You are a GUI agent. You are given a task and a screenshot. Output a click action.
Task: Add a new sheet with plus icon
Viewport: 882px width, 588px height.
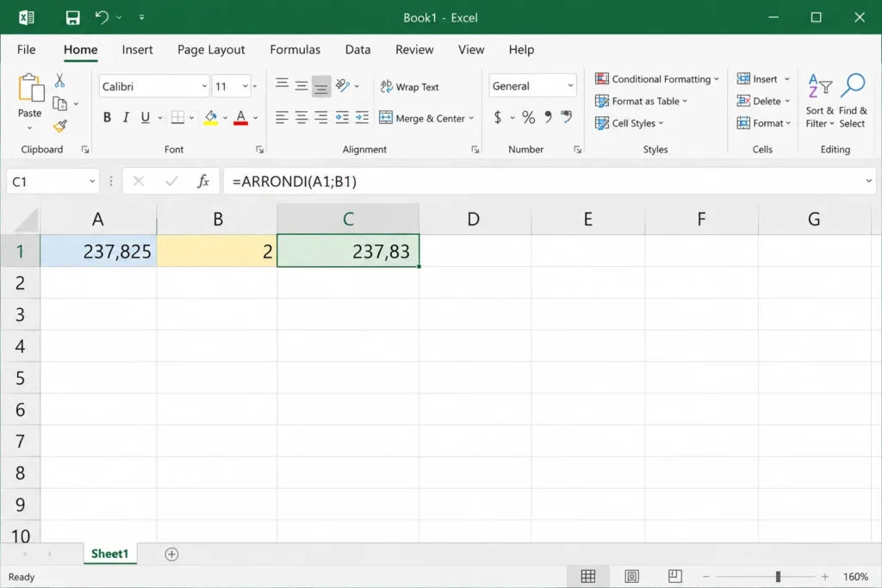tap(171, 554)
